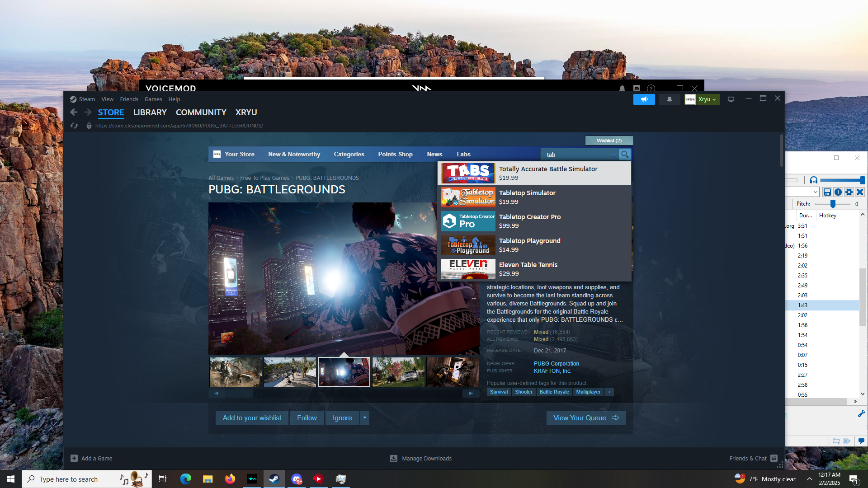Expand the Ignore button dropdown arrow
The height and width of the screenshot is (488, 868).
364,418
